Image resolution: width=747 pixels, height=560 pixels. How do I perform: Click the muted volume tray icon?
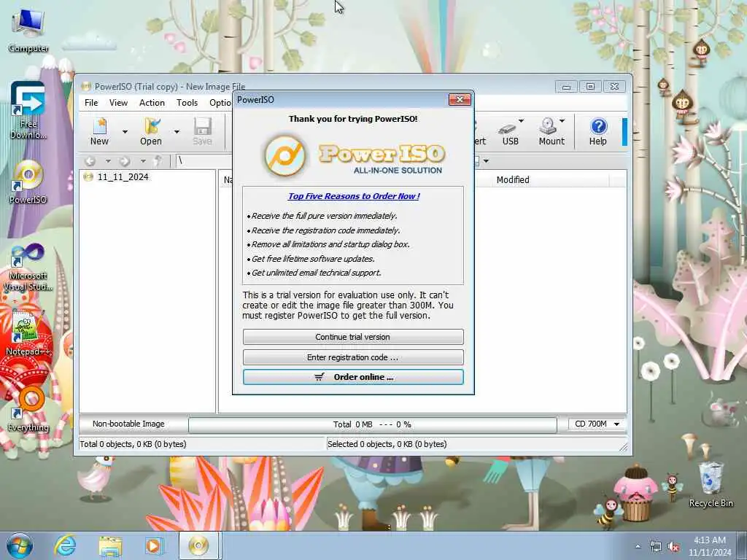point(673,547)
